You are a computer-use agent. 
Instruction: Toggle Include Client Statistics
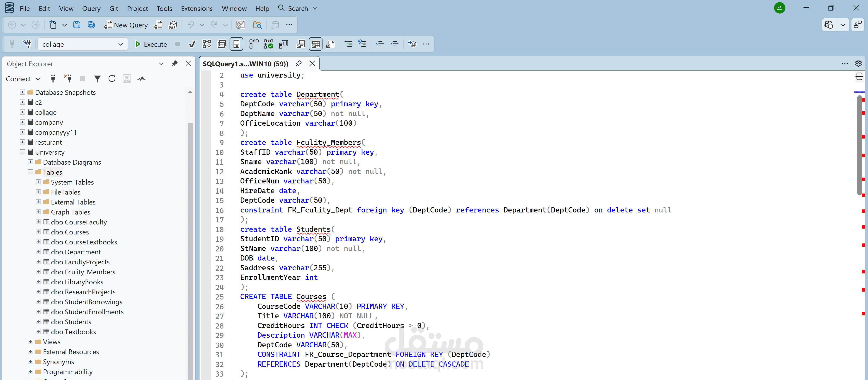[283, 44]
